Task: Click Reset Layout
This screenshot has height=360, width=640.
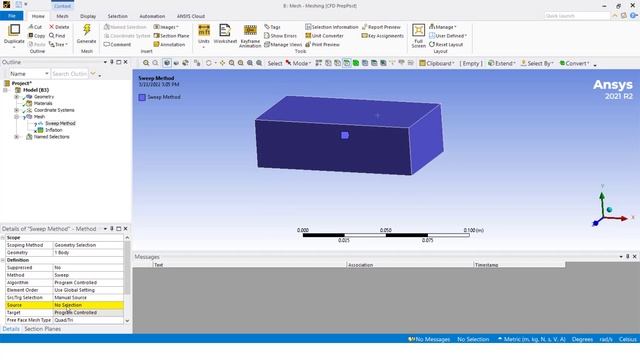Action: 446,44
